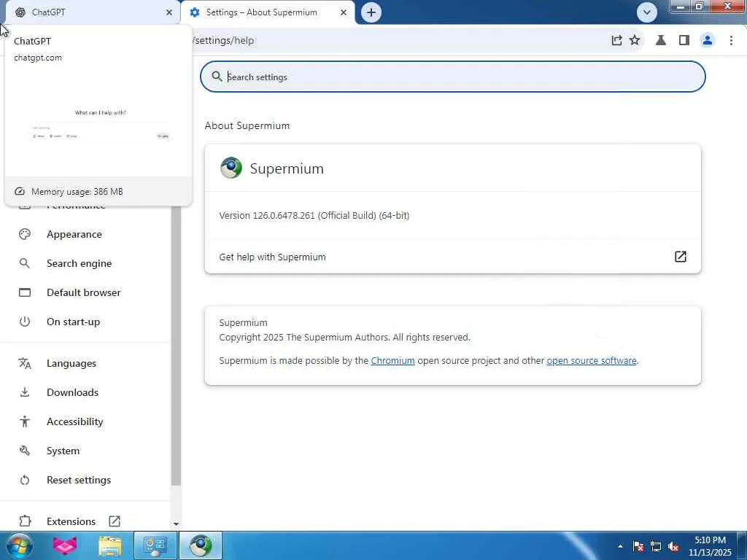Screen dimensions: 747x560
Task: Open the Control Panel taskbar item
Action: coord(155,545)
